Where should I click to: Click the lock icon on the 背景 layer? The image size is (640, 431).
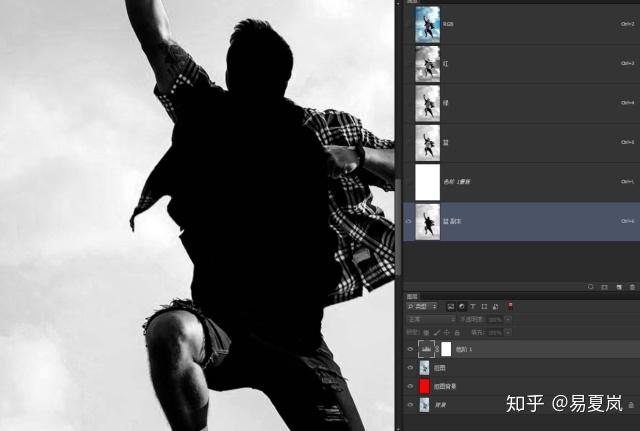coord(631,405)
